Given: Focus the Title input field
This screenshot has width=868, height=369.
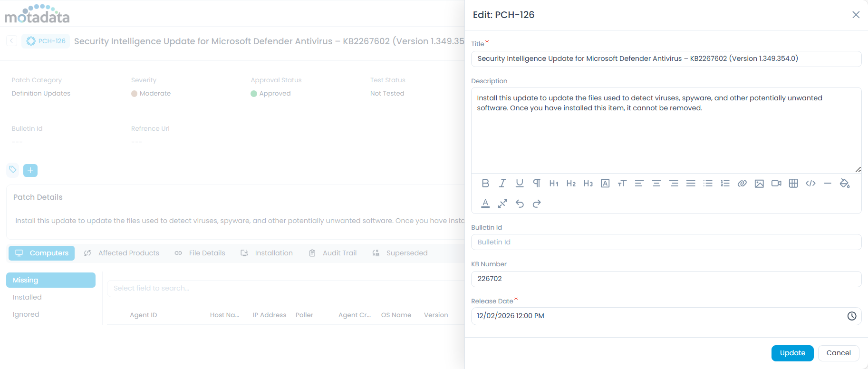Looking at the screenshot, I should click(666, 59).
